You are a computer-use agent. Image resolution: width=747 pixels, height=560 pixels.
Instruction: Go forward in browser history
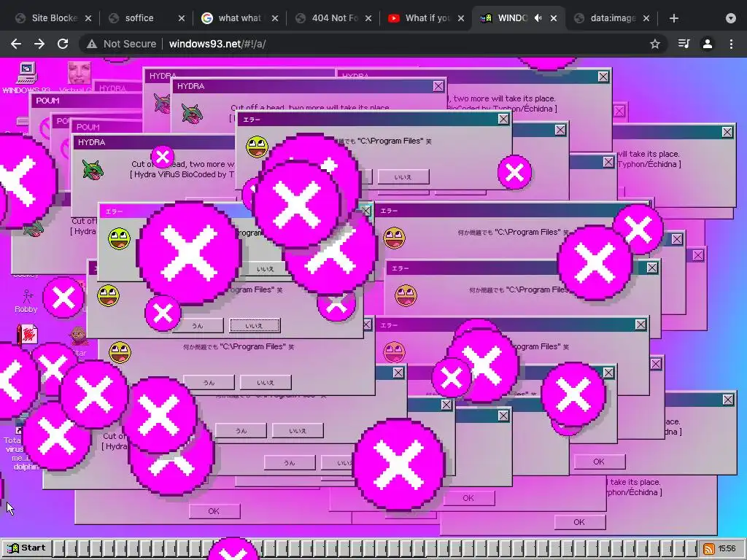pyautogui.click(x=39, y=44)
